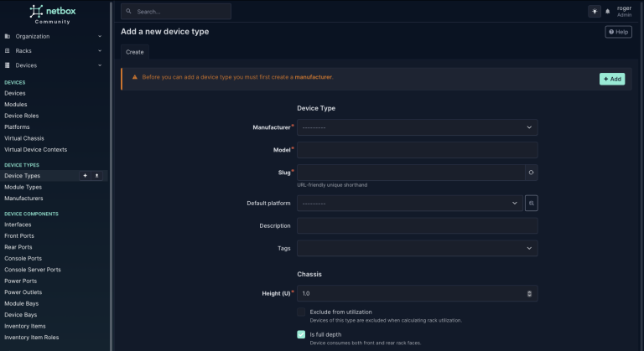Open Console Server Ports in the sidebar
This screenshot has height=351, width=644.
(33, 270)
